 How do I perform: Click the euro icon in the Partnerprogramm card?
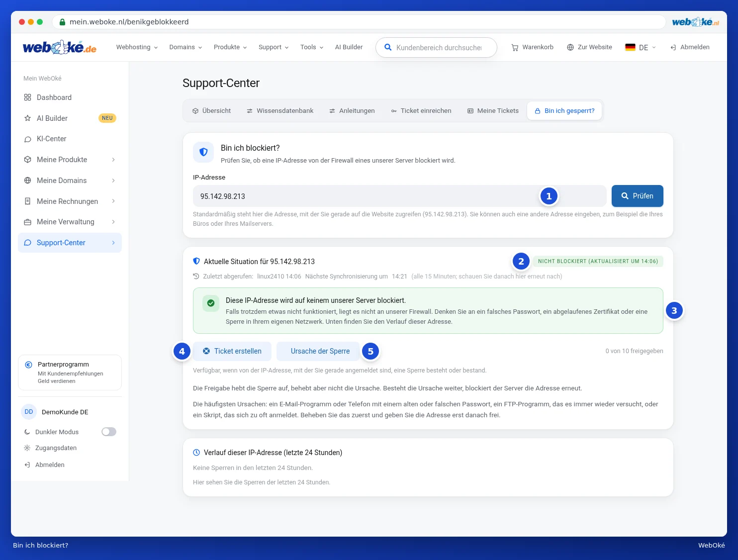29,365
